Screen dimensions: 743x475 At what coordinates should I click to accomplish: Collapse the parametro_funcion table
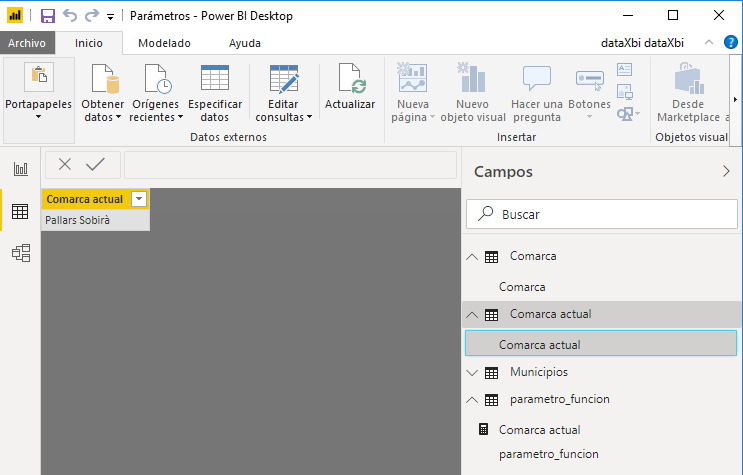click(472, 399)
